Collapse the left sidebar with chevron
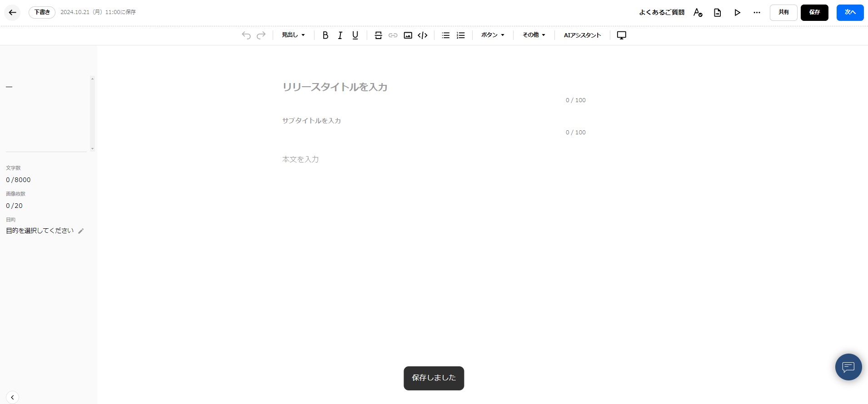 (12, 398)
